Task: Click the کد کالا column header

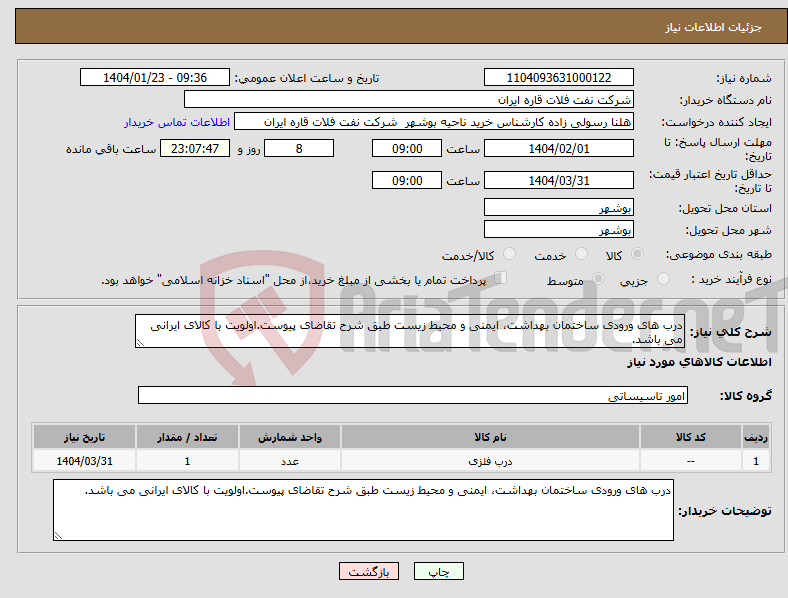Action: pyautogui.click(x=691, y=437)
